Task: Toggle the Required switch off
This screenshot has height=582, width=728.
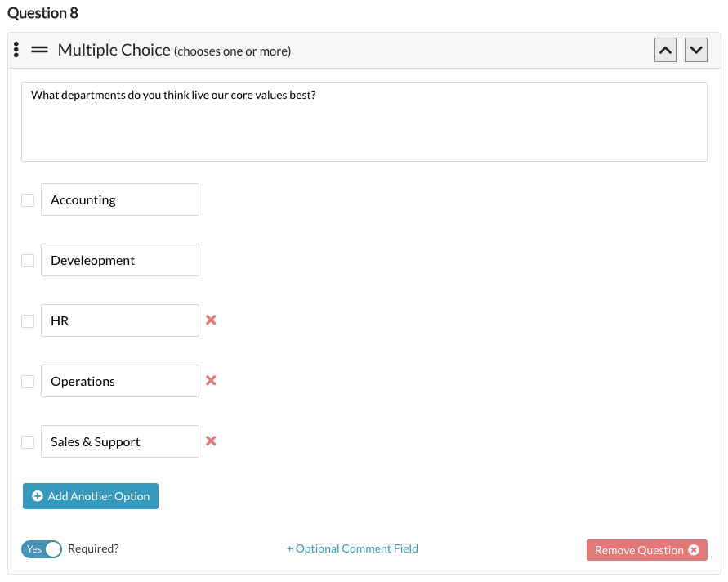Action: 42,548
